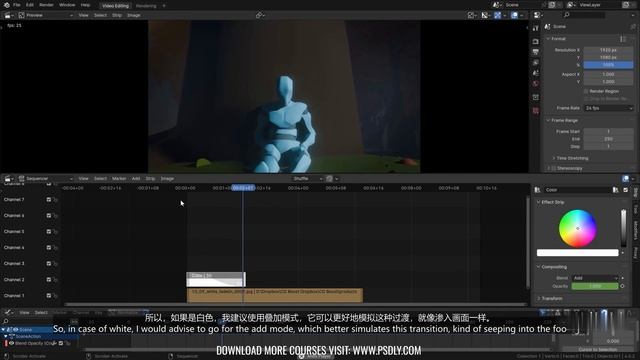Toggle mute checkbox for Channel 6
Image resolution: width=640 pixels, height=360 pixels.
tap(49, 216)
